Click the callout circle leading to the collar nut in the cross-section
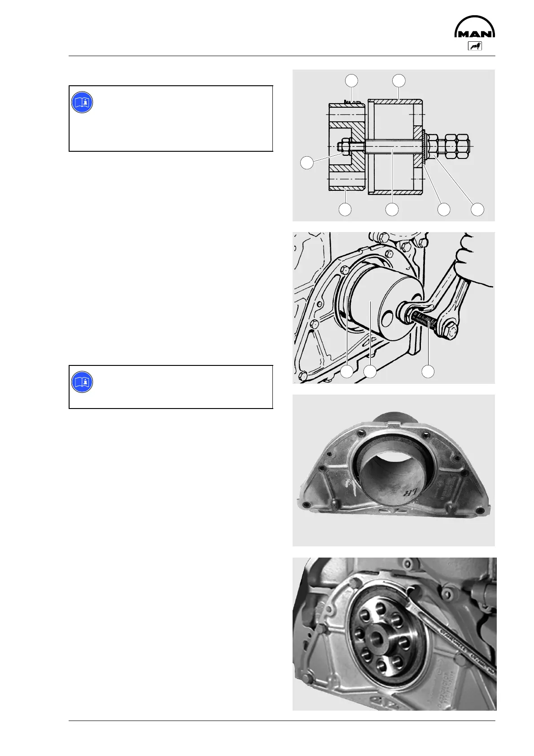This screenshot has width=534, height=756. 477,209
